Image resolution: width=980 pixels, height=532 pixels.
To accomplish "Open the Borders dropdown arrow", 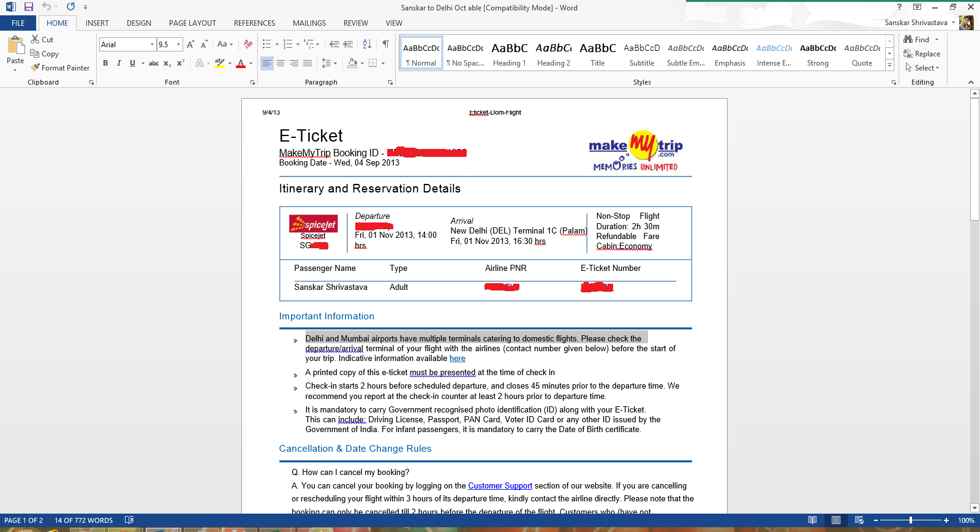I will click(x=383, y=63).
